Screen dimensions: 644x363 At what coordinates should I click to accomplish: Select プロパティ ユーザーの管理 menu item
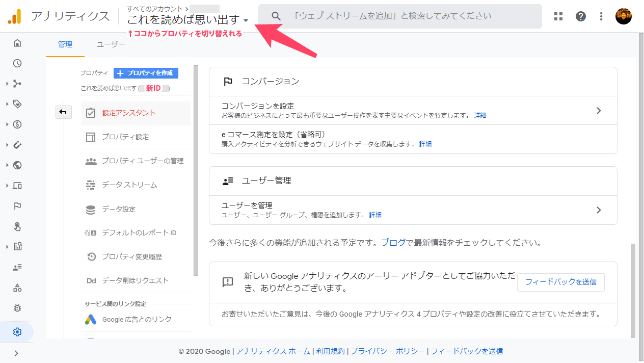pos(136,161)
